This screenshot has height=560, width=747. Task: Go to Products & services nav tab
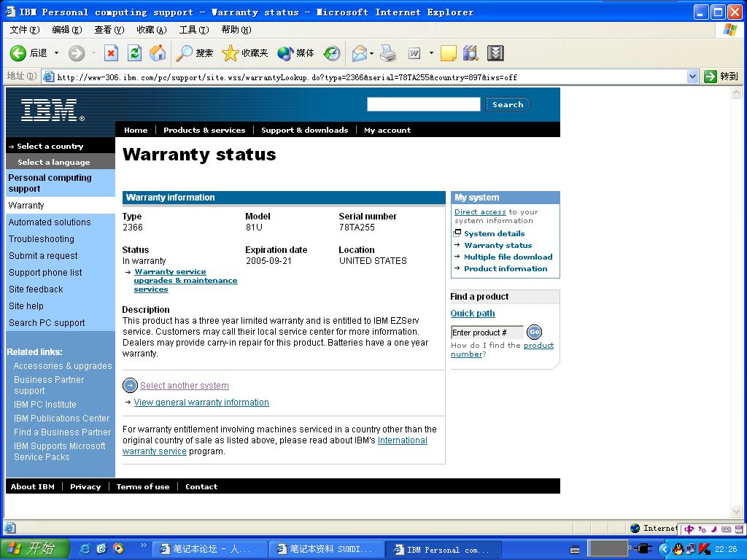pos(204,130)
